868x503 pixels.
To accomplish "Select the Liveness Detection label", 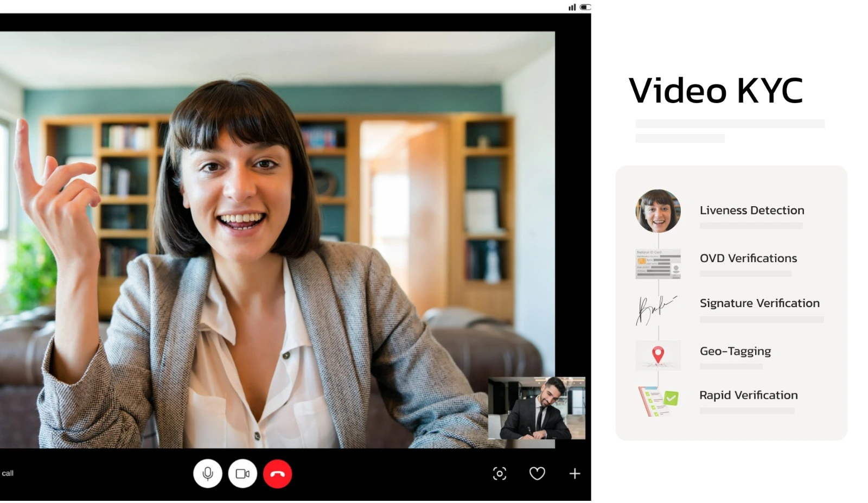I will click(x=751, y=211).
